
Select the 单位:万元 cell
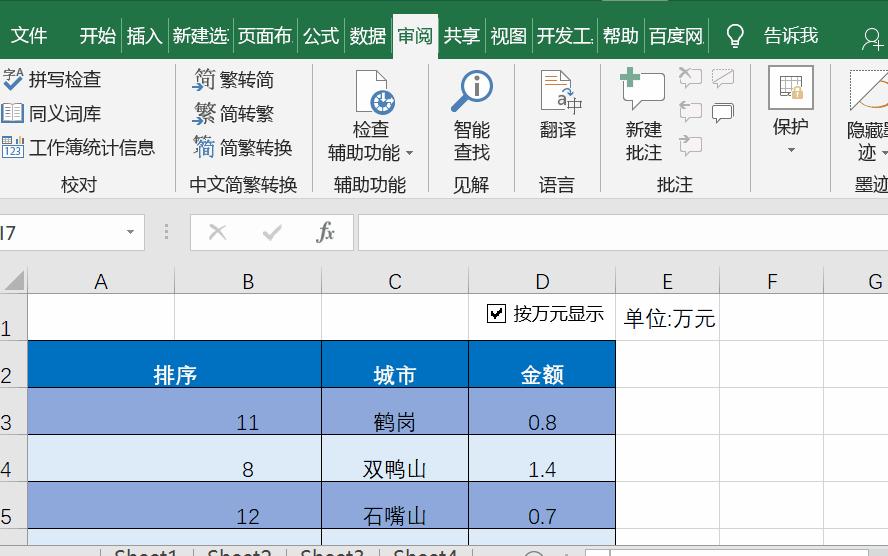point(668,317)
